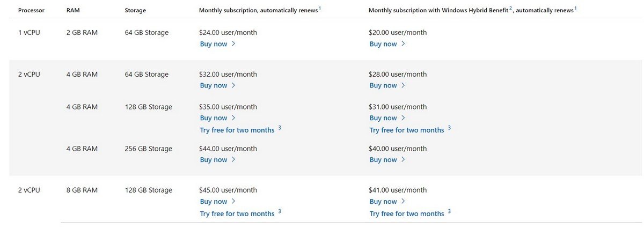Try free for two months under $41.00 plan
Viewport: 644px width, 228px height.
point(407,214)
